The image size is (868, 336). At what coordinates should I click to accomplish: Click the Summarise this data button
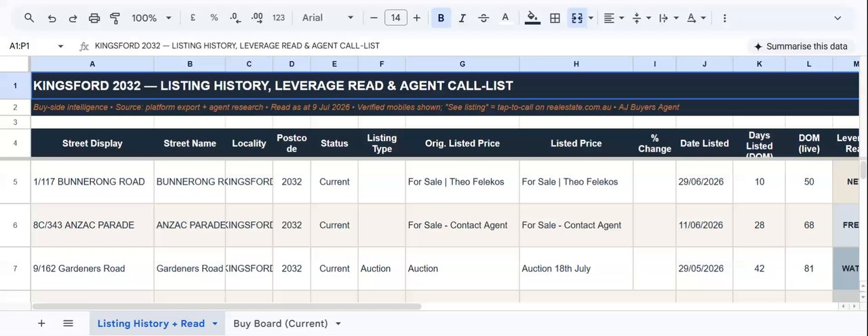(x=801, y=46)
